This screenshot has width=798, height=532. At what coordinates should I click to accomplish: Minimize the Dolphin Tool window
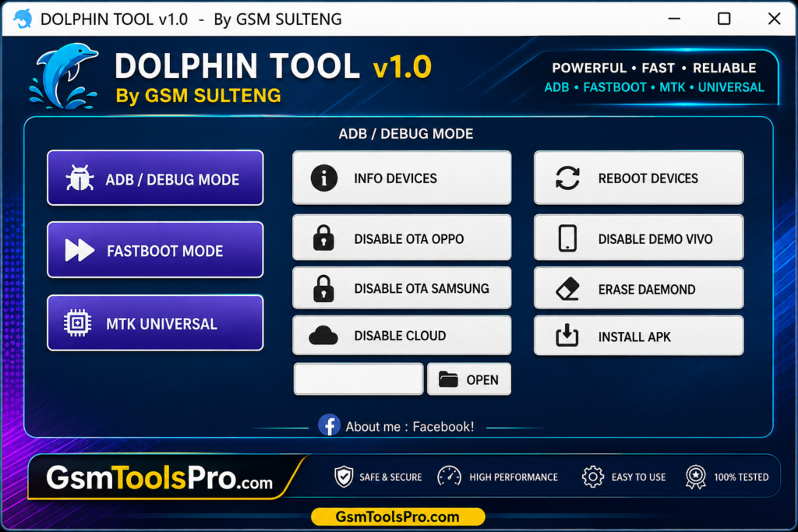[674, 19]
